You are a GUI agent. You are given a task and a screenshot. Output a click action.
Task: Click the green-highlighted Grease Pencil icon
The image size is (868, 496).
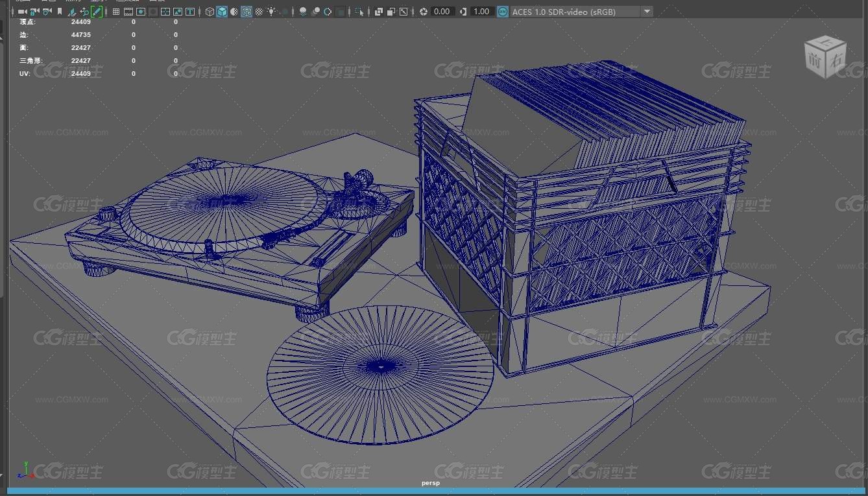point(97,12)
